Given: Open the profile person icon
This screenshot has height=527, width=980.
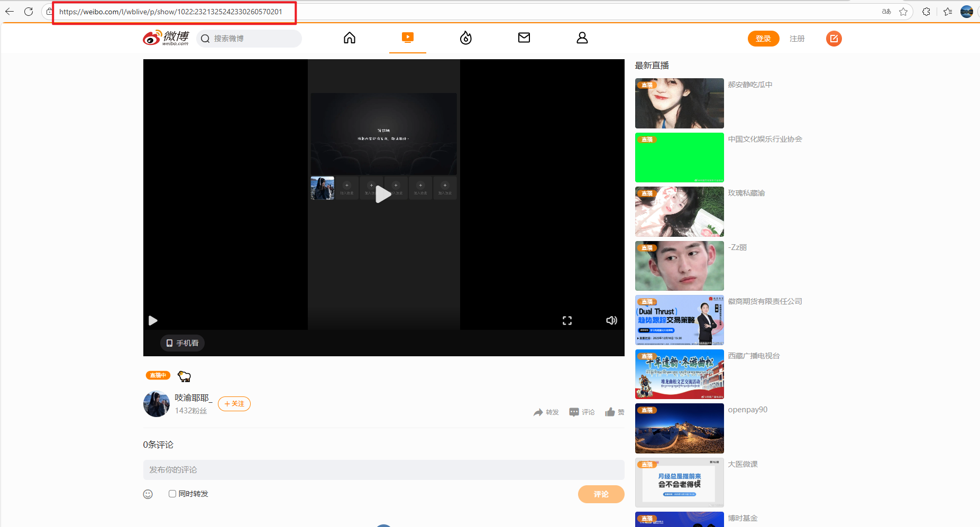Looking at the screenshot, I should [582, 38].
